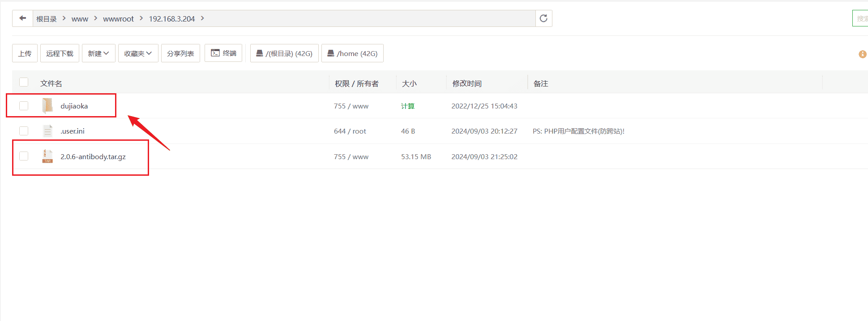
Task: Click the chevron after 192.168.3.204
Action: coord(202,18)
